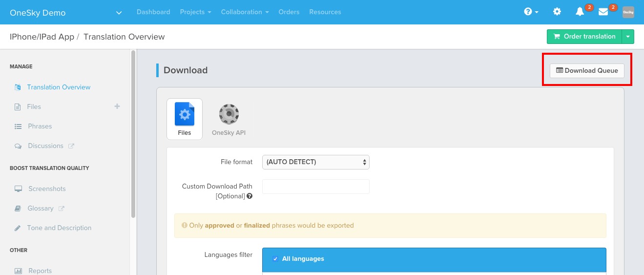This screenshot has width=644, height=275.
Task: Click the Screenshots monitor icon
Action: point(19,189)
